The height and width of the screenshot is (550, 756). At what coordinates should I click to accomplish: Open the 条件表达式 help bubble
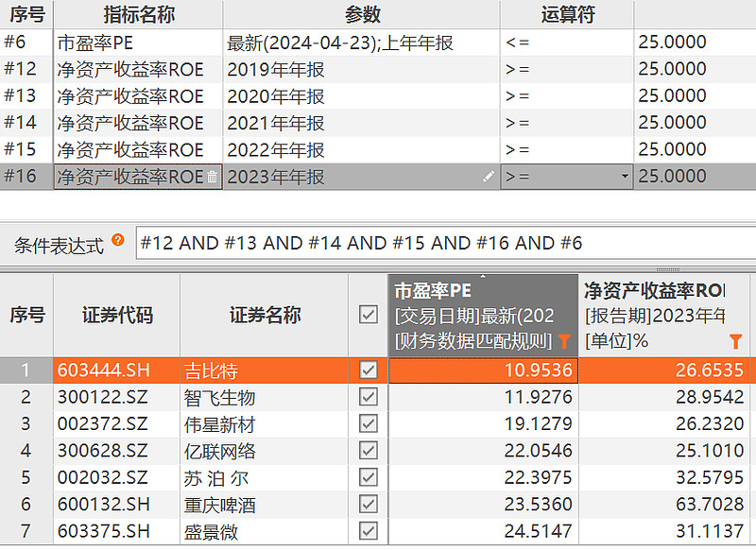pyautogui.click(x=117, y=242)
